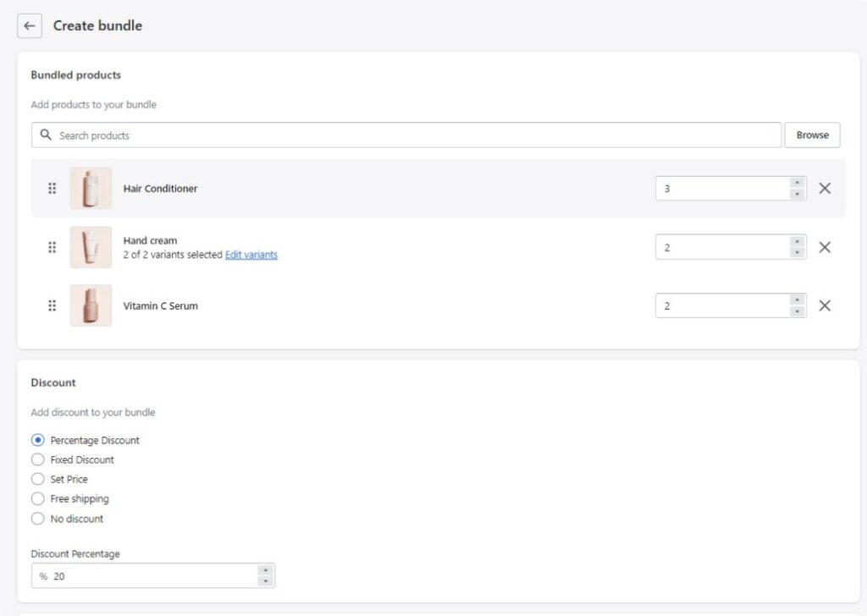Grab the drag handle for Hair Conditioner
The image size is (867, 616).
[52, 189]
